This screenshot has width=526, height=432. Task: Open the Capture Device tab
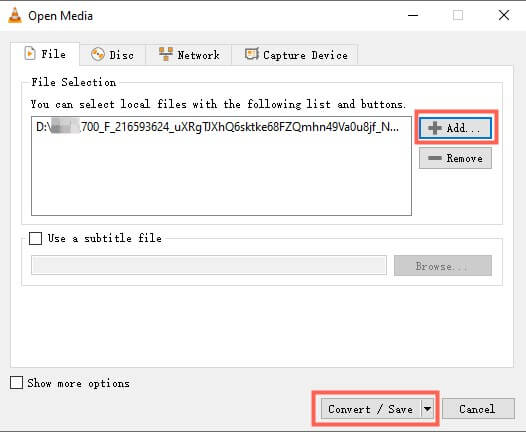point(296,55)
